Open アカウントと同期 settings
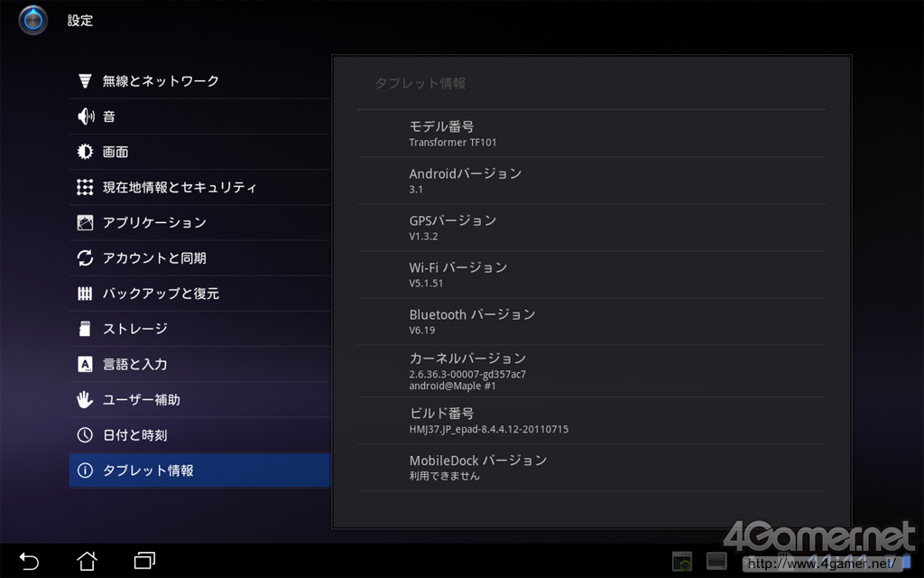 click(x=199, y=257)
